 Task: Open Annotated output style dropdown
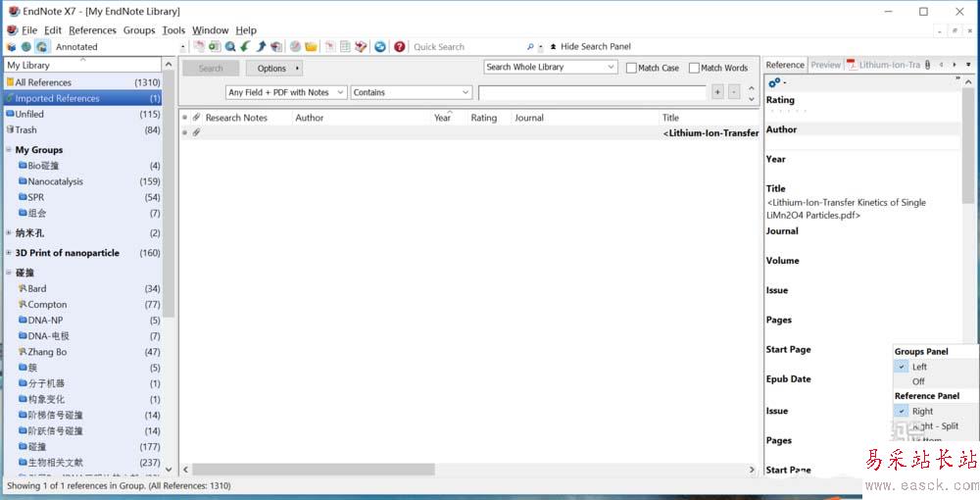coord(182,47)
